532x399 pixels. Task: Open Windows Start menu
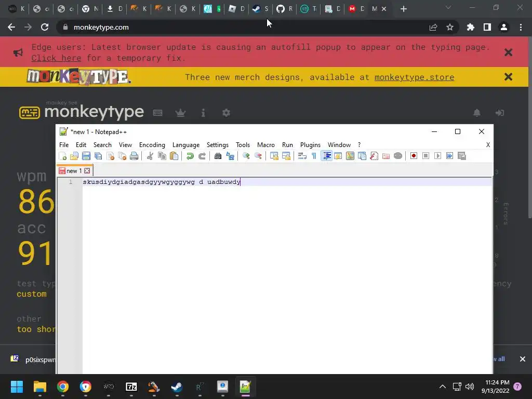pyautogui.click(x=17, y=387)
